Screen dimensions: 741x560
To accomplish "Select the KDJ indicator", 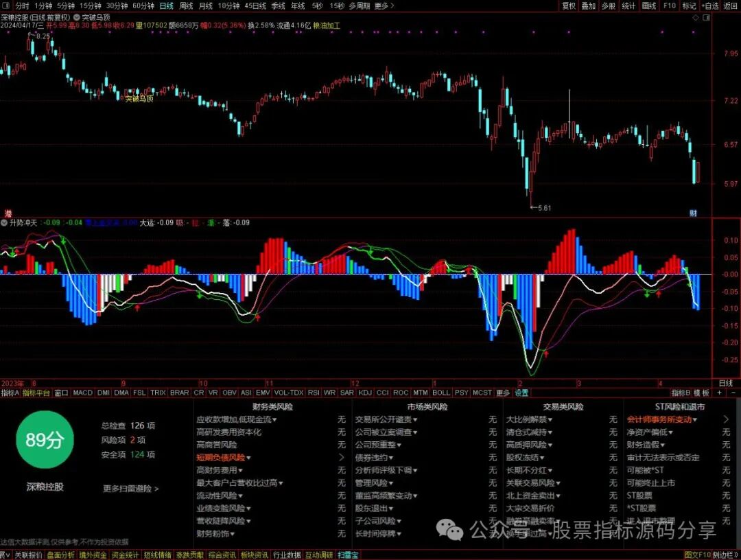I will (x=365, y=393).
